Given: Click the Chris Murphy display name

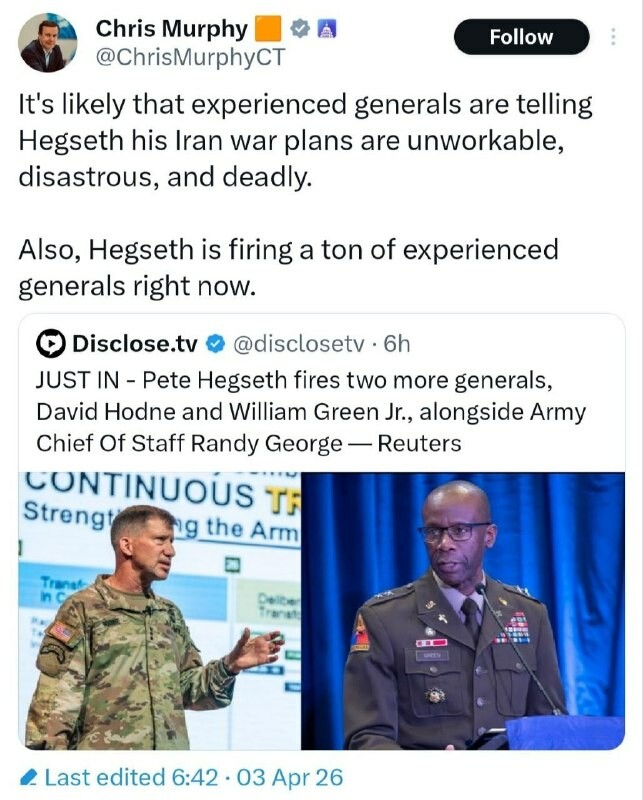Looking at the screenshot, I should click(x=171, y=29).
